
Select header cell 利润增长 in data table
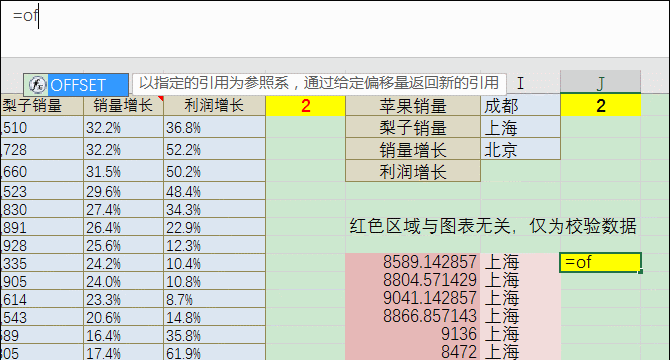[215, 105]
